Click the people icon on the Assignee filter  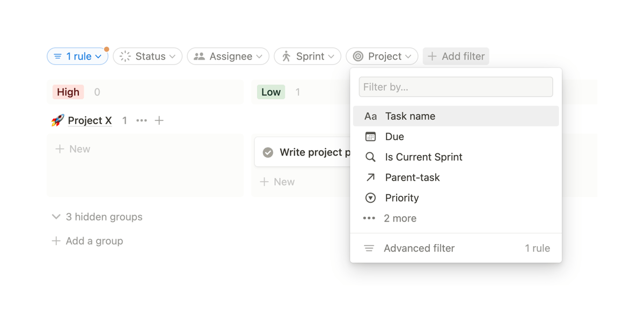click(200, 56)
